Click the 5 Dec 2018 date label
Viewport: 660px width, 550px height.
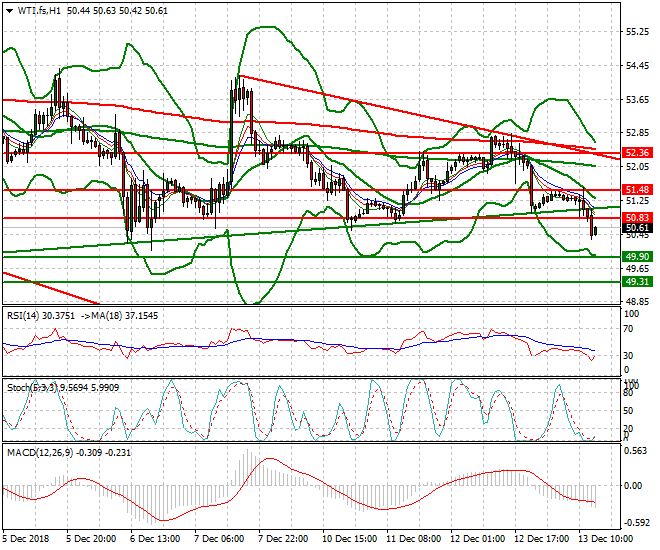pyautogui.click(x=26, y=539)
